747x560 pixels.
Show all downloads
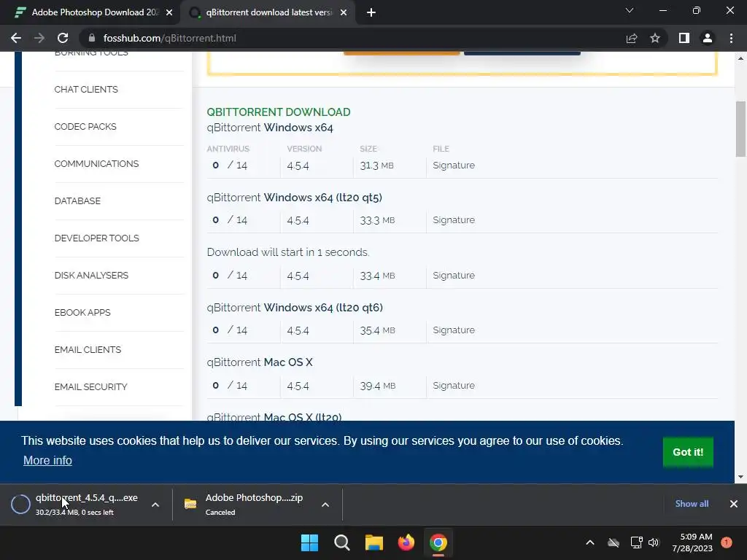(x=692, y=504)
